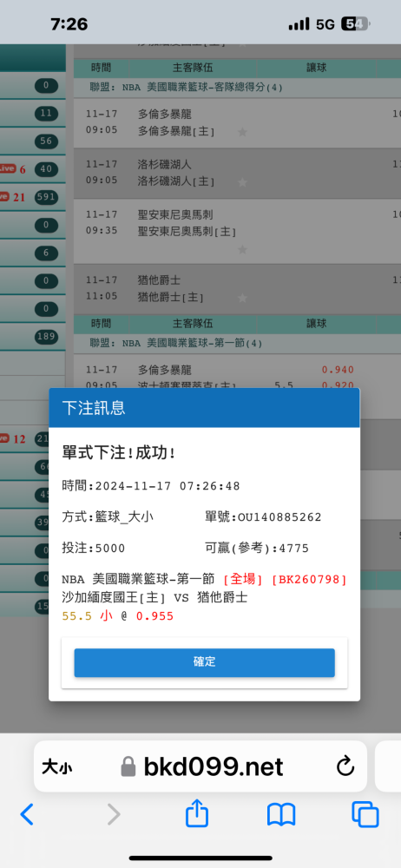
Task: Tap the count badge showing 6
Action: pyautogui.click(x=46, y=253)
